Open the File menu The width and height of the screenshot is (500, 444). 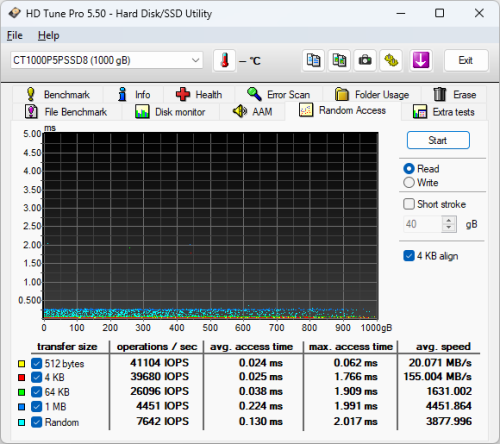15,35
